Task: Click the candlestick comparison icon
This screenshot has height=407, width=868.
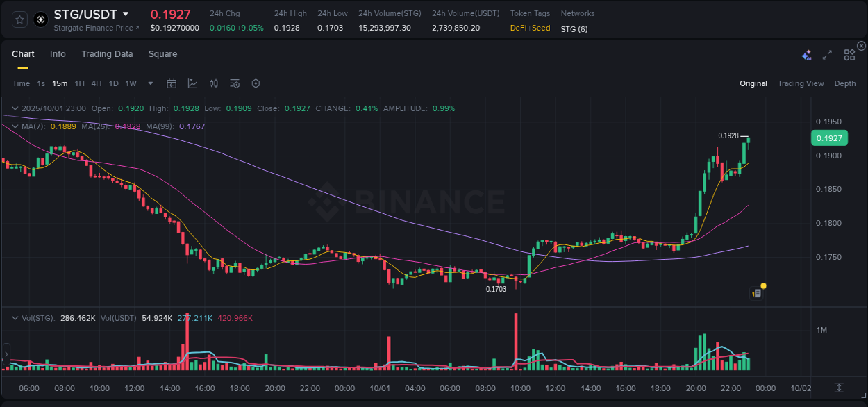Action: pyautogui.click(x=213, y=83)
